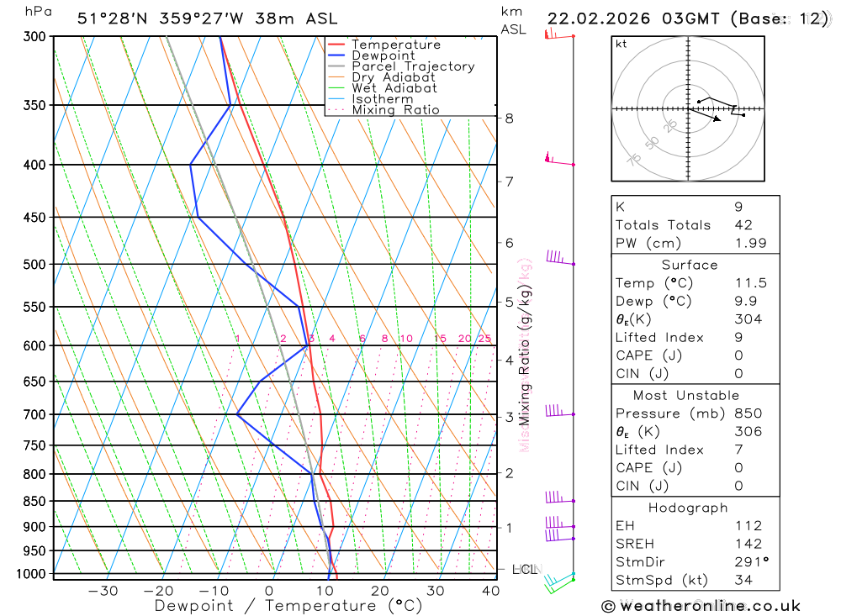Click the hodograph storm motion arrow
The image size is (841, 616).
(x=705, y=115)
